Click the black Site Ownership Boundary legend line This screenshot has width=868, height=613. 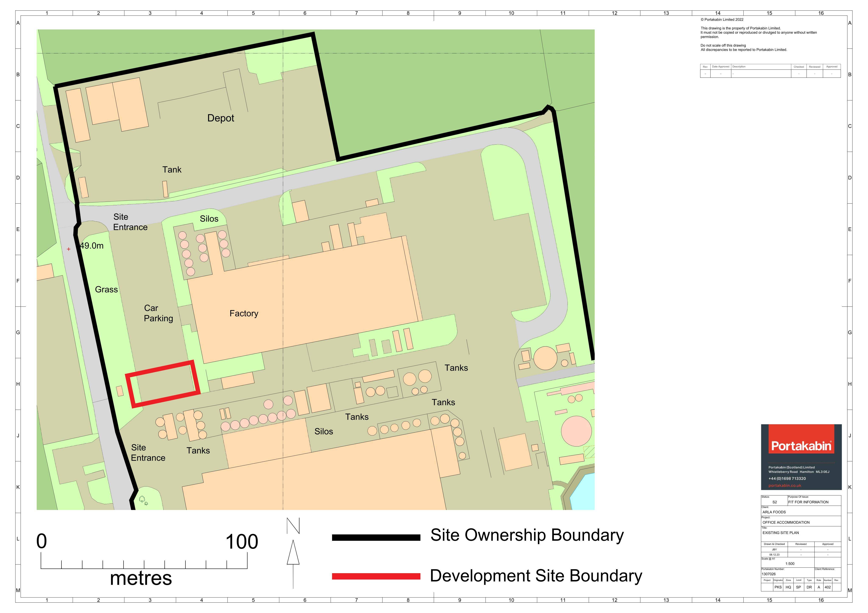coord(376,537)
